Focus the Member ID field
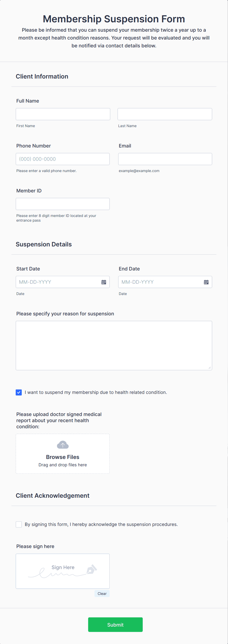 [x=63, y=204]
